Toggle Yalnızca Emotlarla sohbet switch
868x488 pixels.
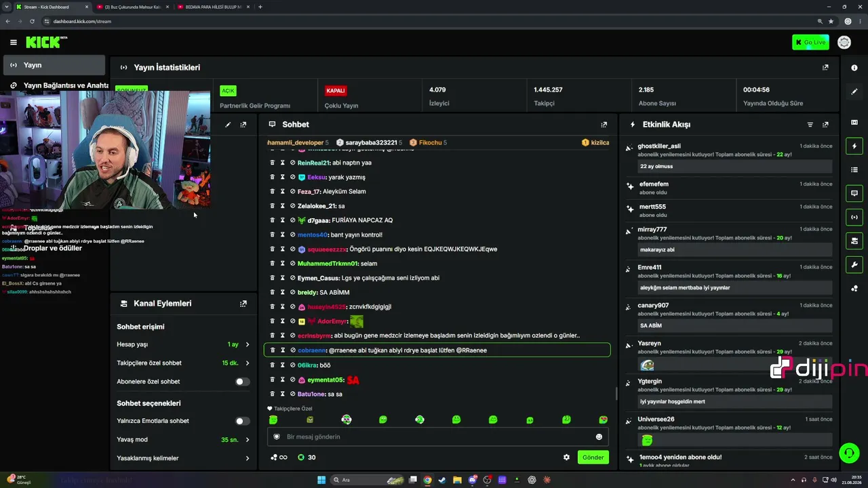pyautogui.click(x=242, y=421)
